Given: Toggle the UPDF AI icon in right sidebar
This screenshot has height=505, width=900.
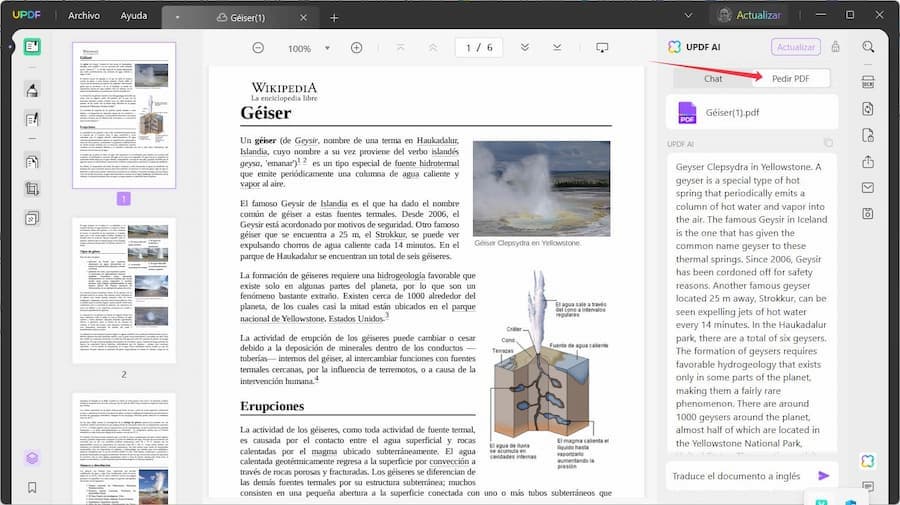Looking at the screenshot, I should [x=868, y=461].
